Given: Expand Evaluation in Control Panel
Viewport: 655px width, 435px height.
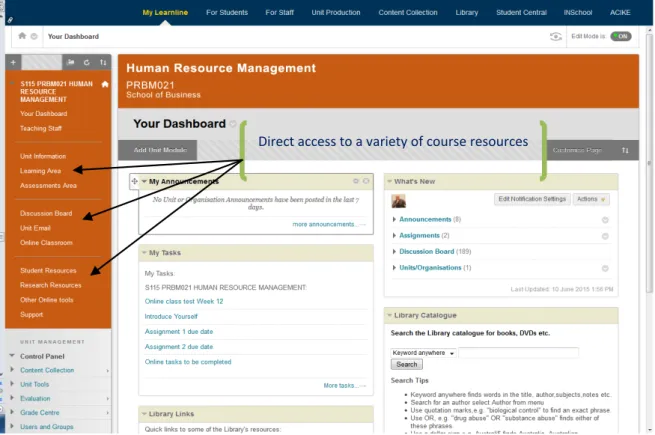Looking at the screenshot, I should click(x=12, y=398).
